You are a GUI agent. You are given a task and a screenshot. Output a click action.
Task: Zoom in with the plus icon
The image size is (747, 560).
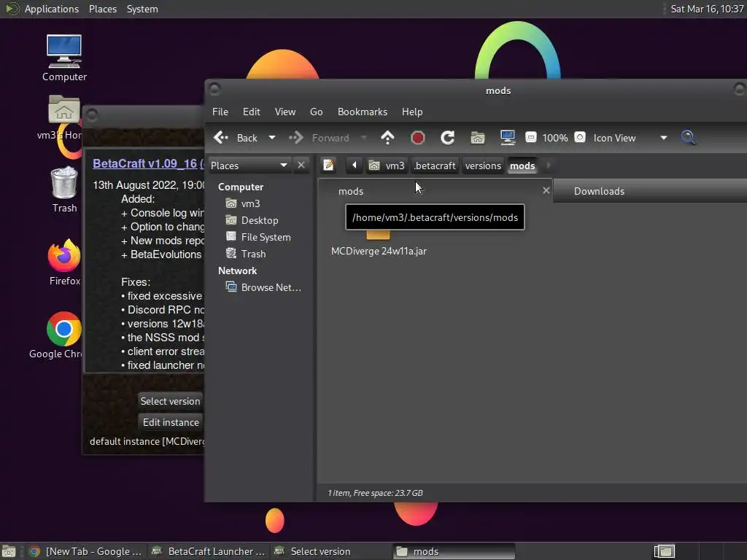click(580, 138)
